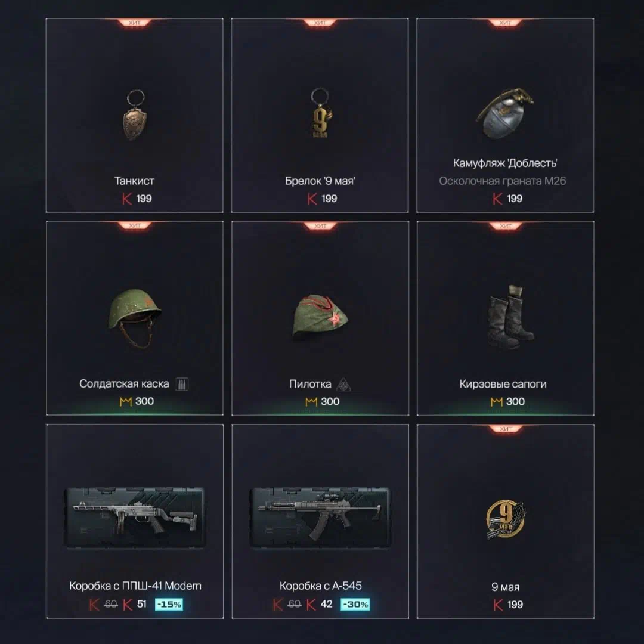Screen dimensions: 644x644
Task: Click the triangle class icon beside Пилотка
Action: [x=343, y=385]
